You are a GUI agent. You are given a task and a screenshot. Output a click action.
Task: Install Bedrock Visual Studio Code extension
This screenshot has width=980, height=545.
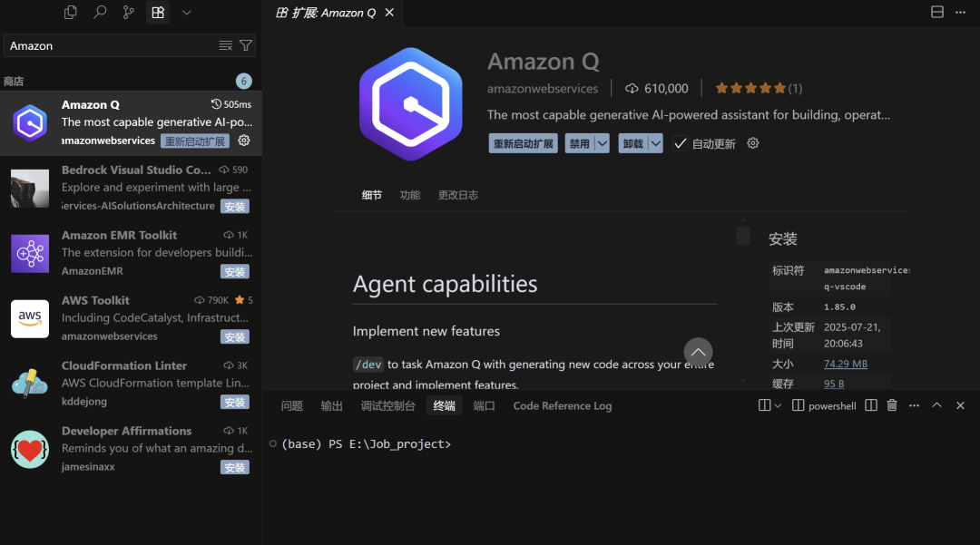(x=235, y=207)
